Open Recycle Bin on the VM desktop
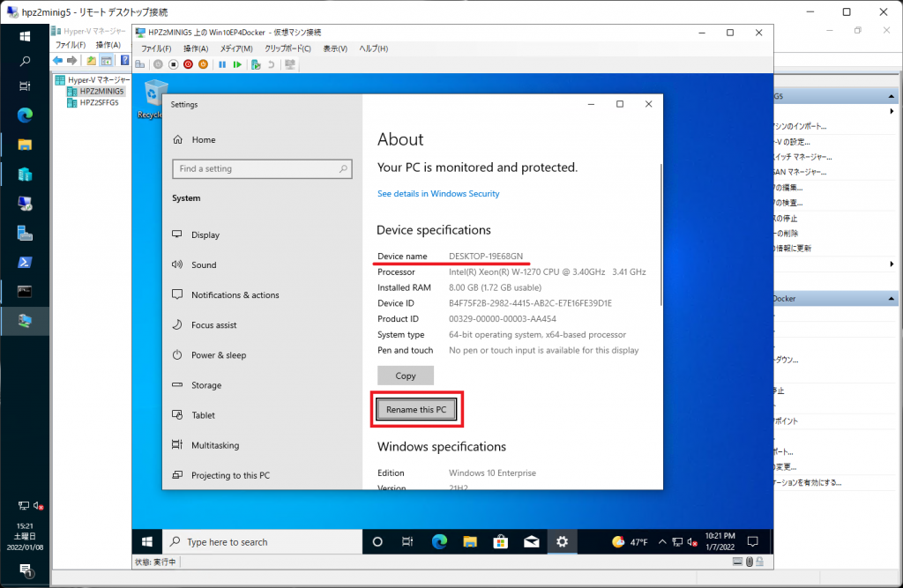Image resolution: width=903 pixels, height=588 pixels. 151,99
